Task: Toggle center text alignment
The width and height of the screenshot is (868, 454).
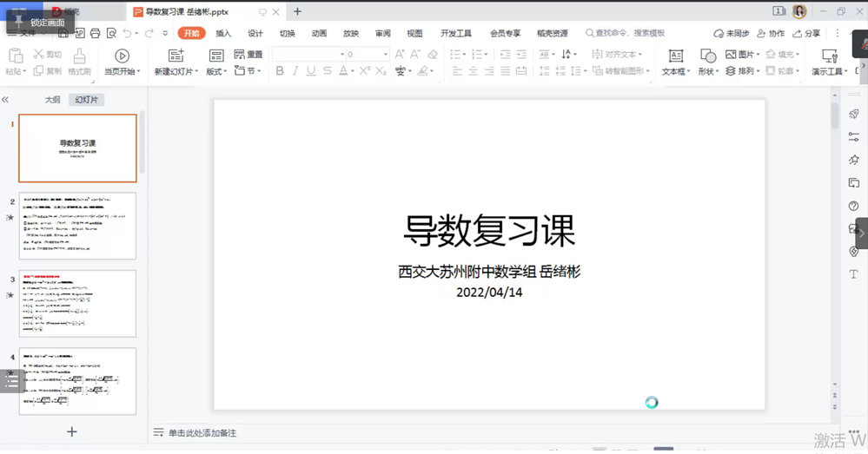Action: click(473, 71)
